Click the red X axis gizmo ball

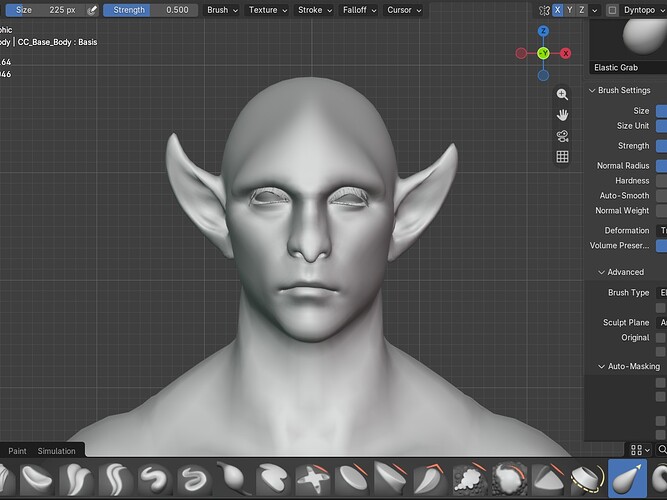[565, 53]
